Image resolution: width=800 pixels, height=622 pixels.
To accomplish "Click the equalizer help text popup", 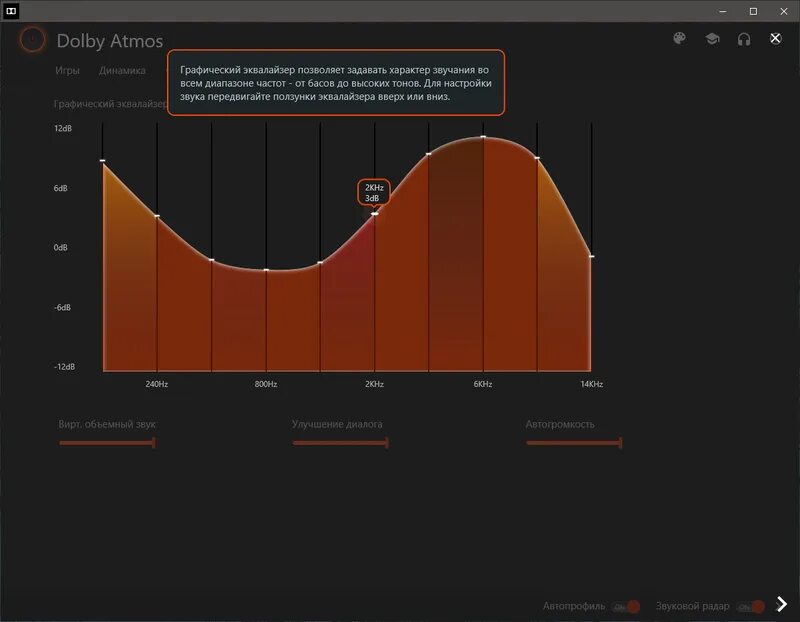I will (x=336, y=83).
